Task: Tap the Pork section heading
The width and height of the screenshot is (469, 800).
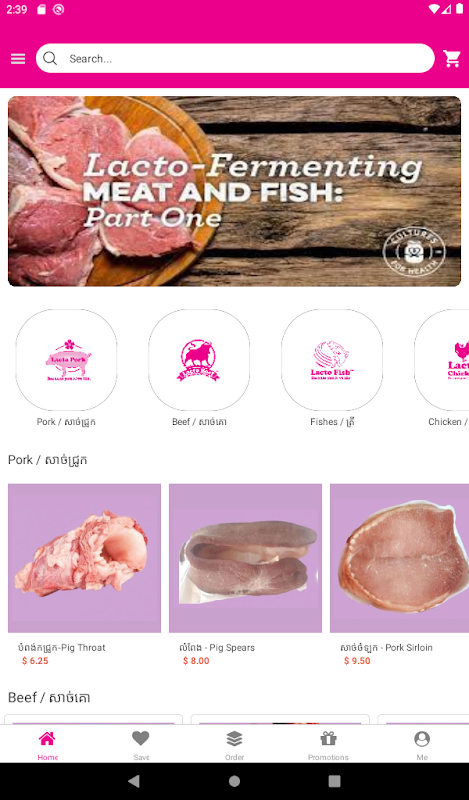Action: pos(47,460)
